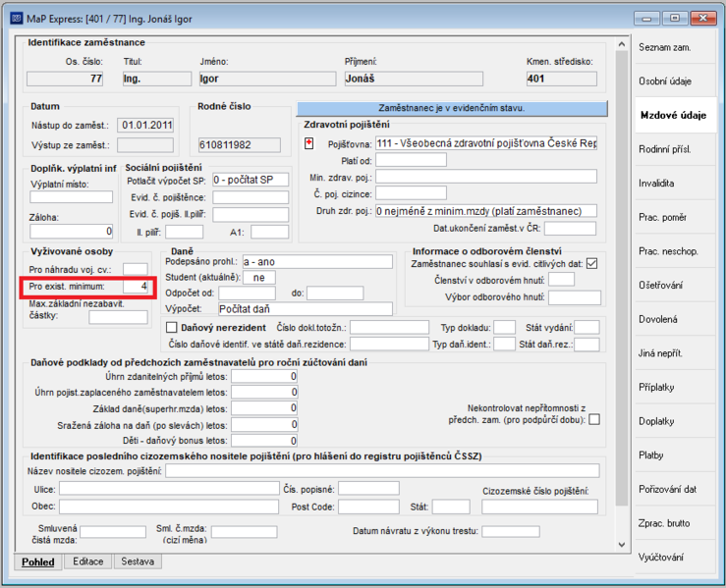Click the Pojišťovna field showing 111 - Všeobecná
This screenshot has width=726, height=588.
(x=486, y=143)
